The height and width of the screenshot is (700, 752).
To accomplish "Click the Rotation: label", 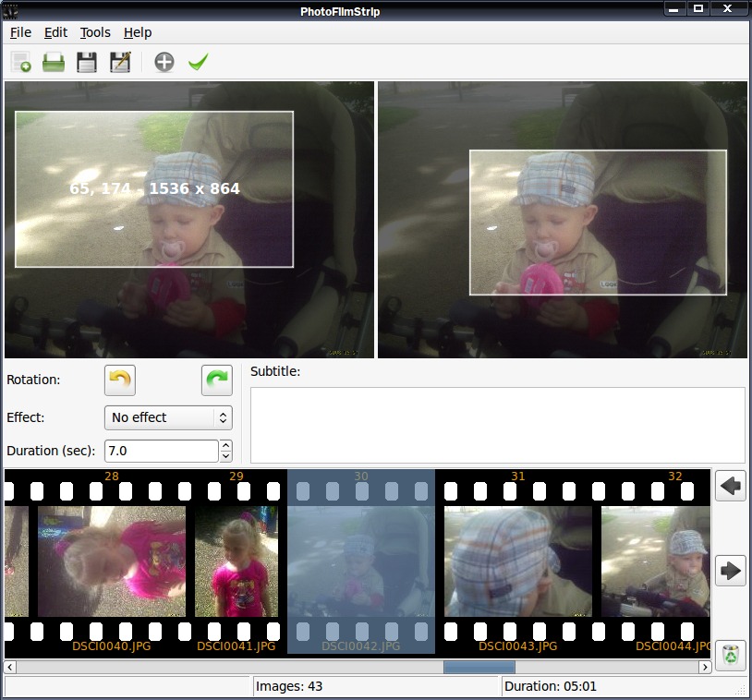I will tap(33, 380).
